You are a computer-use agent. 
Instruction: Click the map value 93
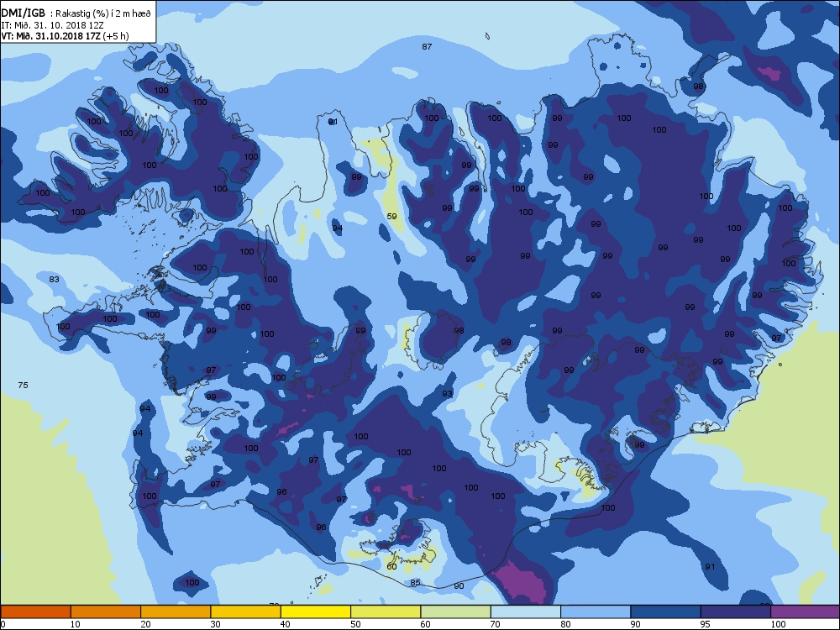tap(447, 394)
